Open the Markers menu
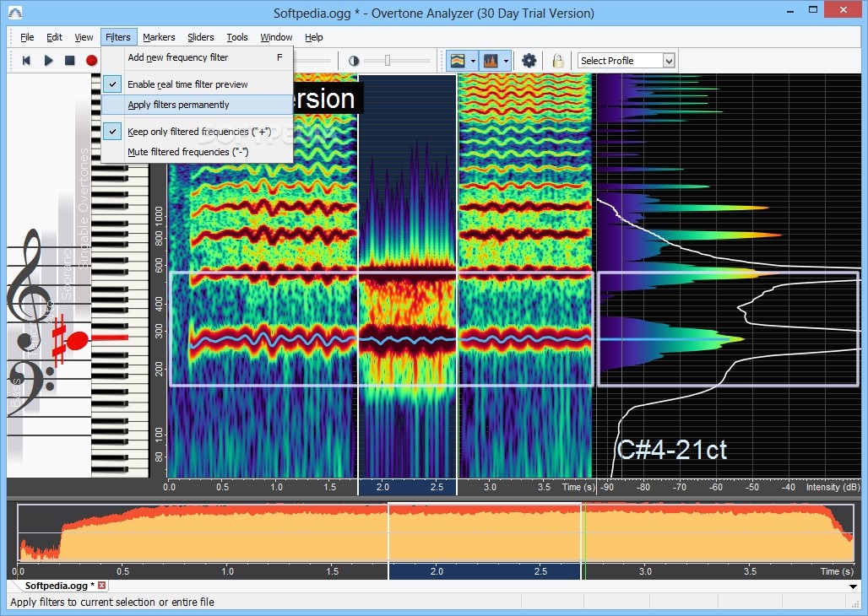The width and height of the screenshot is (868, 616). [x=159, y=37]
